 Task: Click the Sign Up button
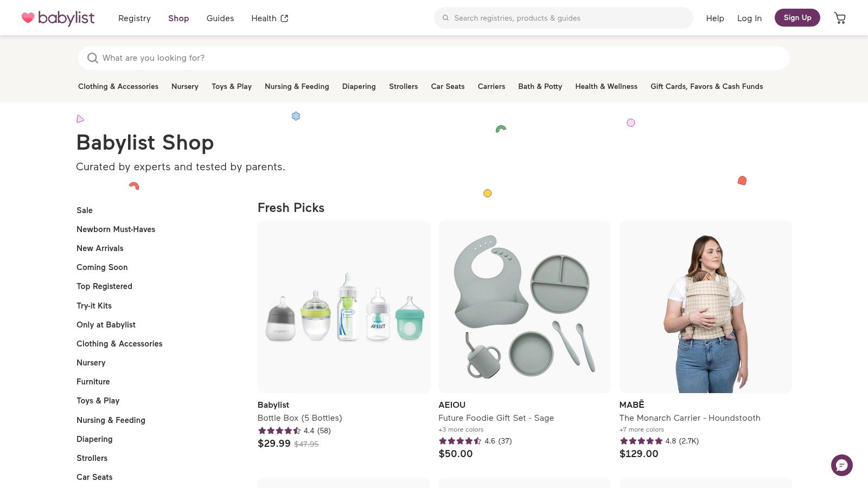(797, 17)
